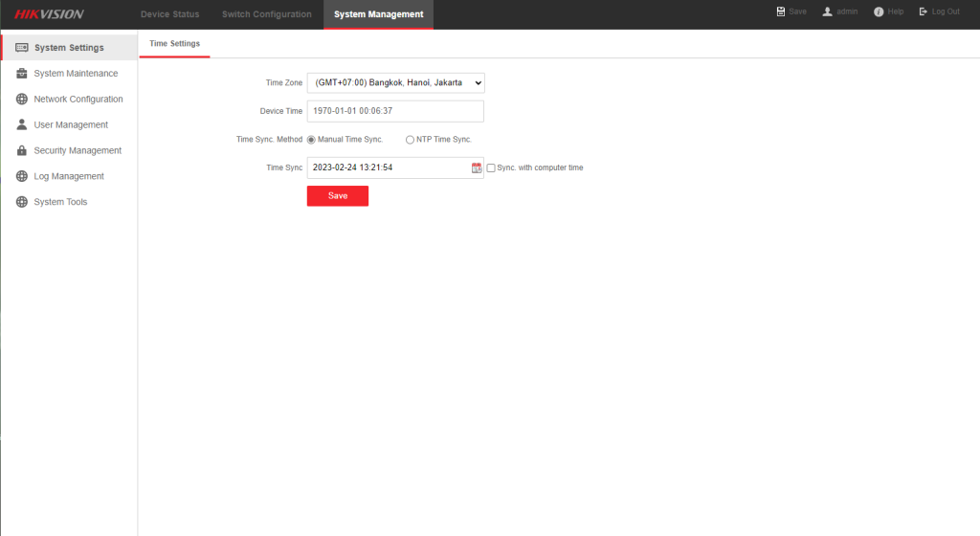This screenshot has width=980, height=536.
Task: Click the Help link
Action: 896,11
